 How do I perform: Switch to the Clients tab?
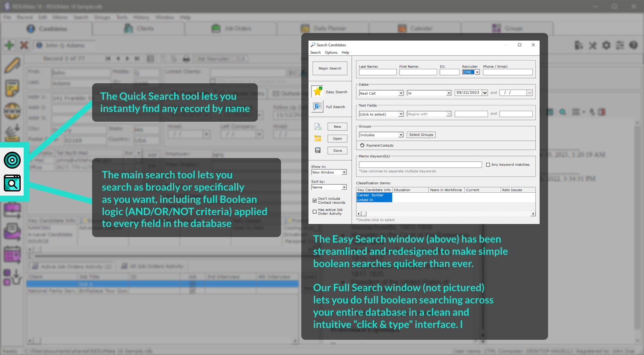139,29
